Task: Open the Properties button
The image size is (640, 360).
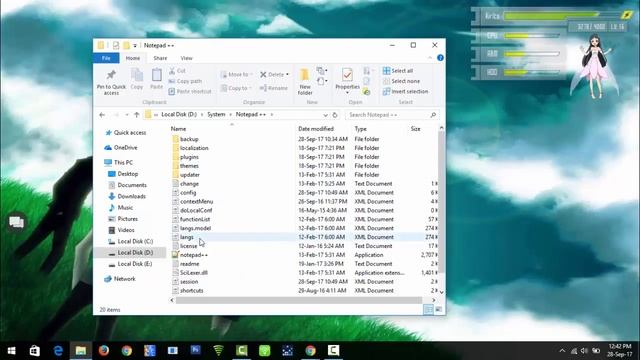Action: coord(347,80)
